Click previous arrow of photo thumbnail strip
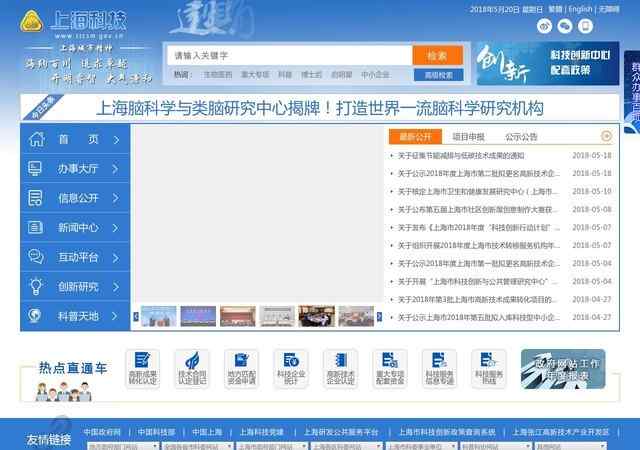The image size is (640, 450). tap(136, 316)
